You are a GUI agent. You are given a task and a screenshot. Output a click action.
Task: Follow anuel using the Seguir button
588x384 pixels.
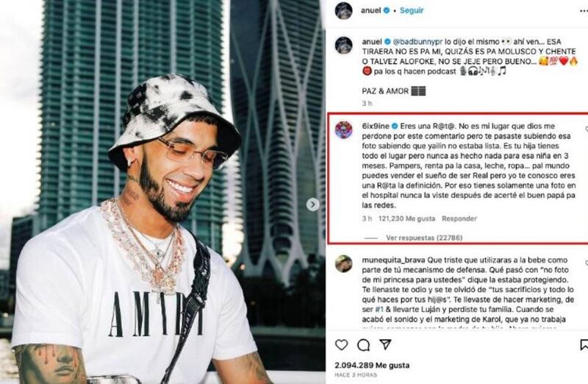coord(412,10)
